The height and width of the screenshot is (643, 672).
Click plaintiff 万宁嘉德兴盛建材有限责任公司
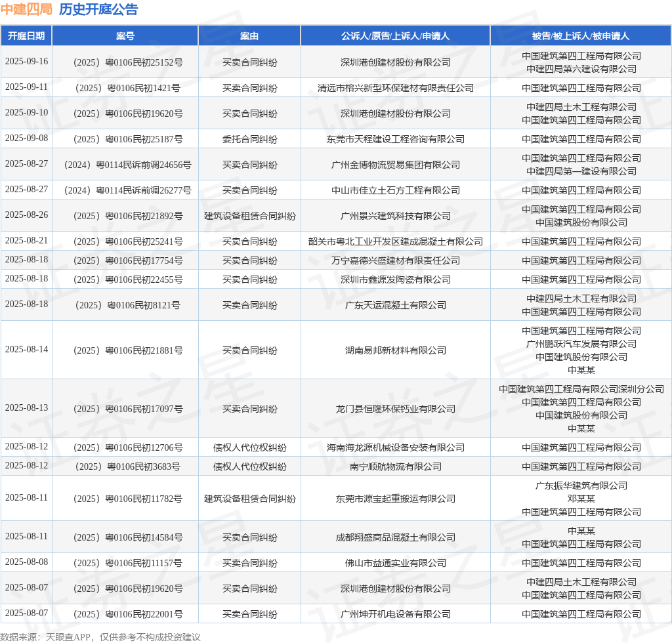pyautogui.click(x=395, y=260)
